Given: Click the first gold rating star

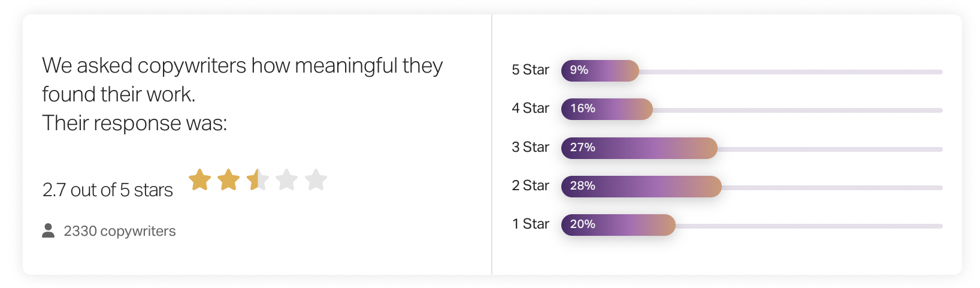Looking at the screenshot, I should 200,179.
